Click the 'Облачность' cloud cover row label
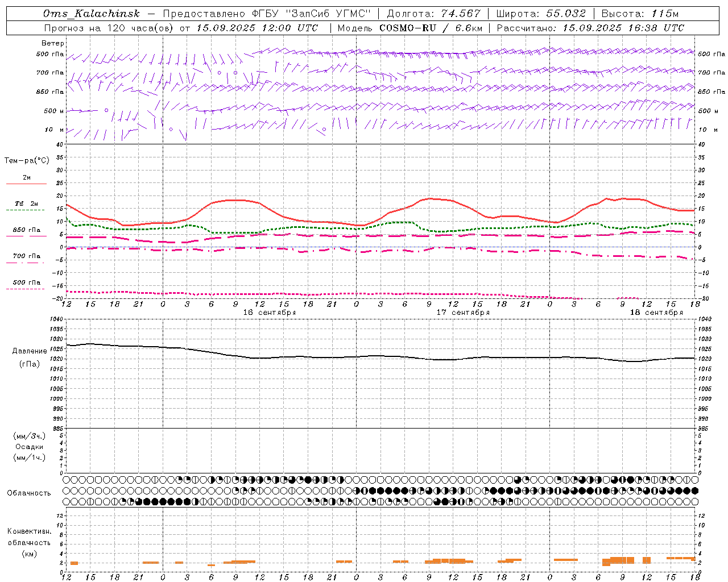728x582 pixels. (28, 493)
